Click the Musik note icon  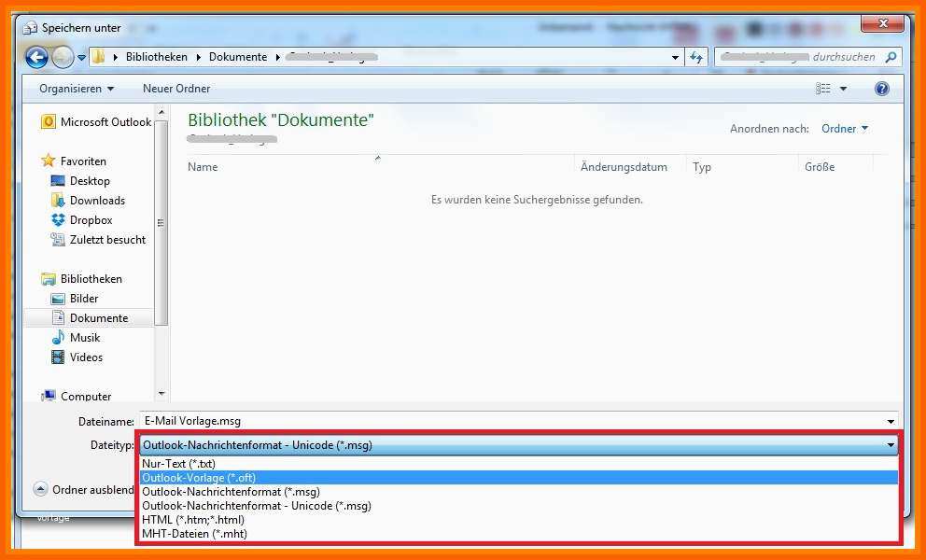[x=58, y=337]
